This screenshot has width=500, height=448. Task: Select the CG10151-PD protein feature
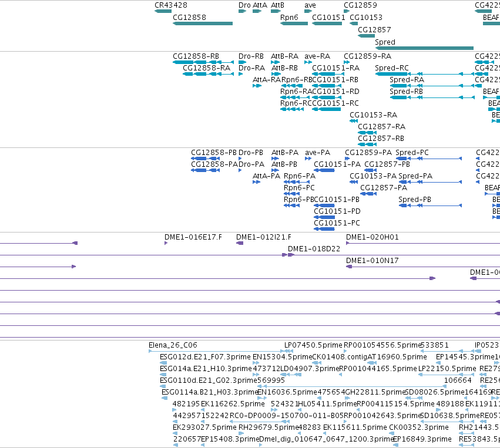(x=324, y=218)
